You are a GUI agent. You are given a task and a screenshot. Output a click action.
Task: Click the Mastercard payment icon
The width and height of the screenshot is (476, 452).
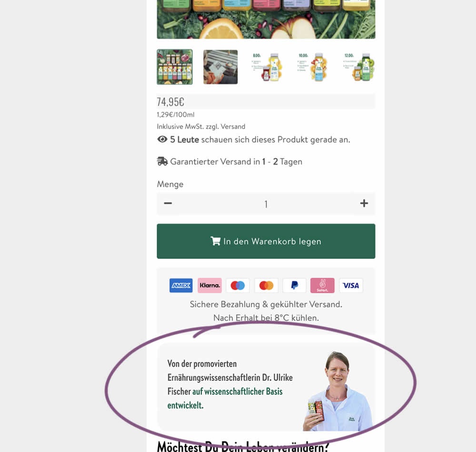[266, 285]
